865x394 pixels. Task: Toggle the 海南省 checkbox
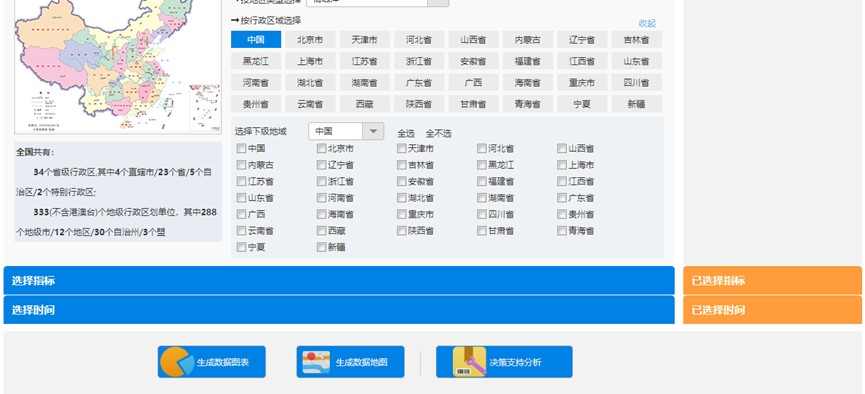[x=321, y=214]
